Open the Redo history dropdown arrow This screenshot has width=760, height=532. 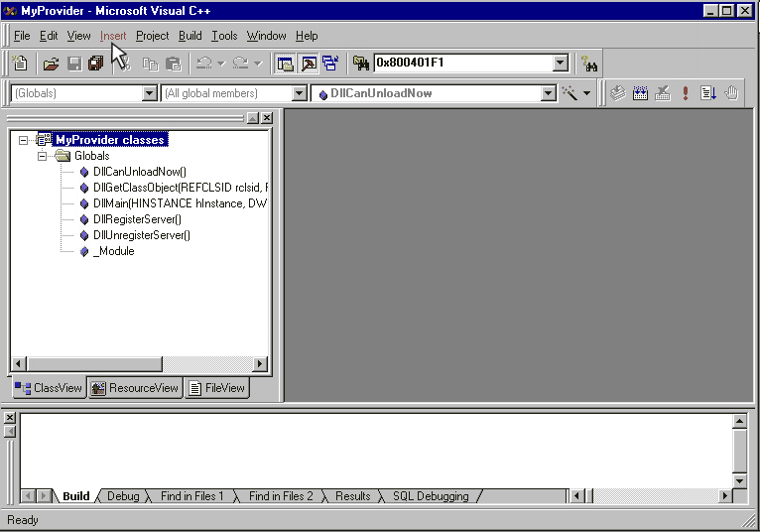click(x=258, y=64)
